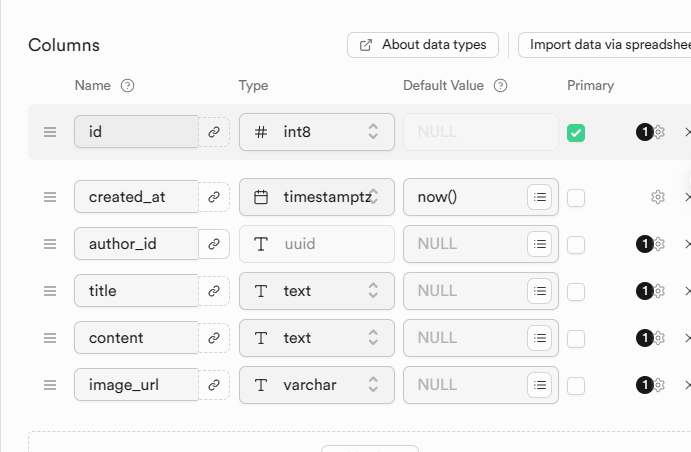This screenshot has height=452, width=691.
Task: Uncheck the Primary checkbox for id column
Action: tap(576, 132)
